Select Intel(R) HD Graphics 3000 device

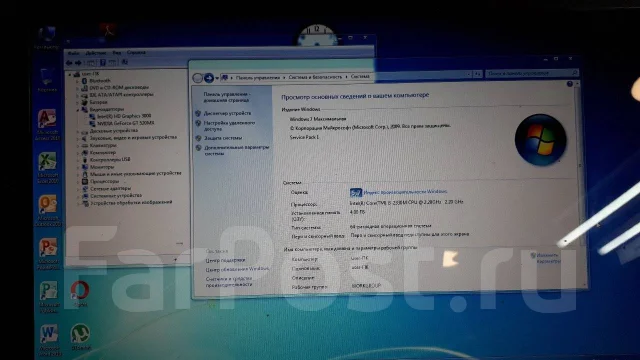pos(124,116)
